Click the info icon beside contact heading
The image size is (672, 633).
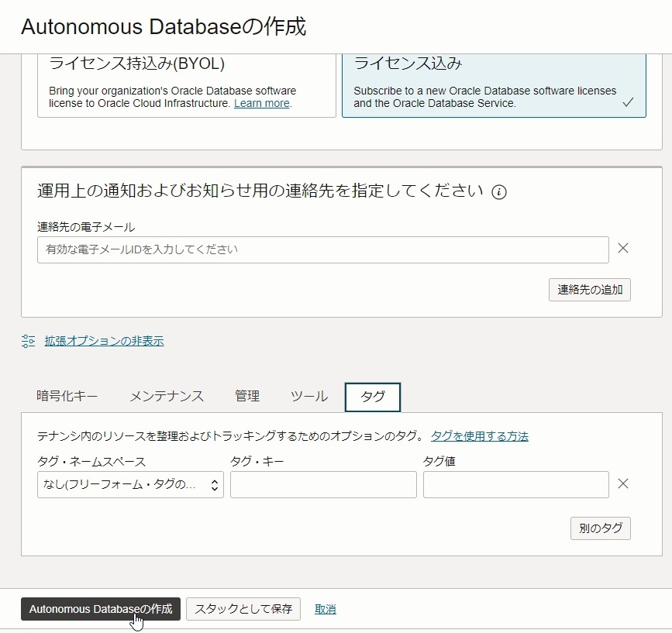[498, 192]
